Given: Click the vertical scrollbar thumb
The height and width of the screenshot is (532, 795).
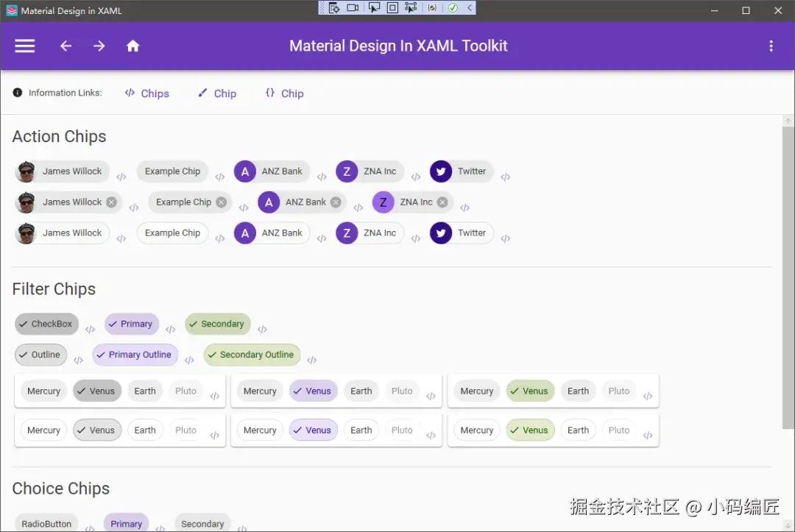Looking at the screenshot, I should coord(788,277).
